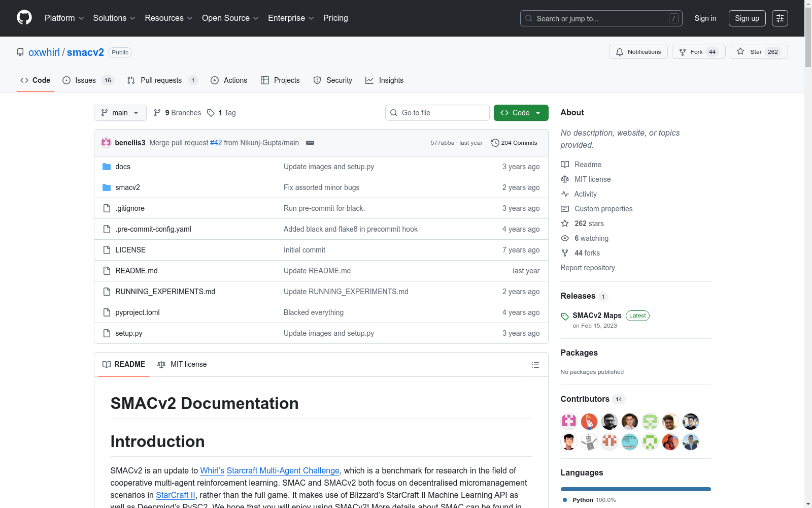
Task: Open MIT license link in About
Action: pos(586,179)
